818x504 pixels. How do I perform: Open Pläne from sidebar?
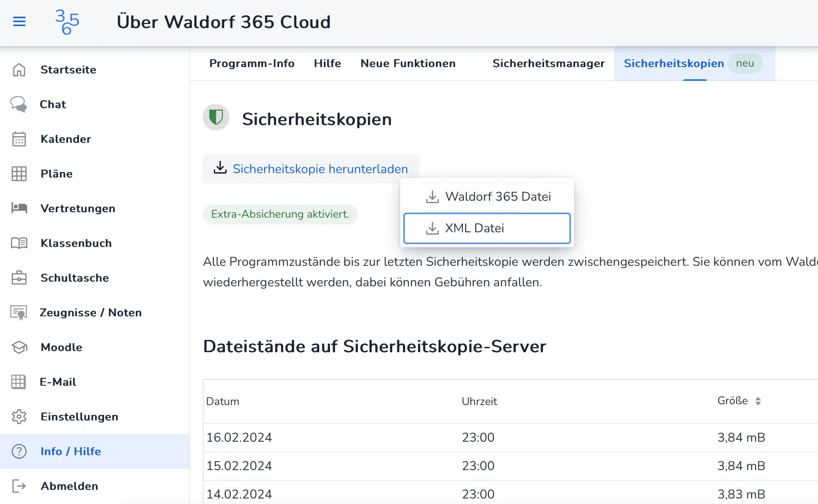tap(95, 174)
